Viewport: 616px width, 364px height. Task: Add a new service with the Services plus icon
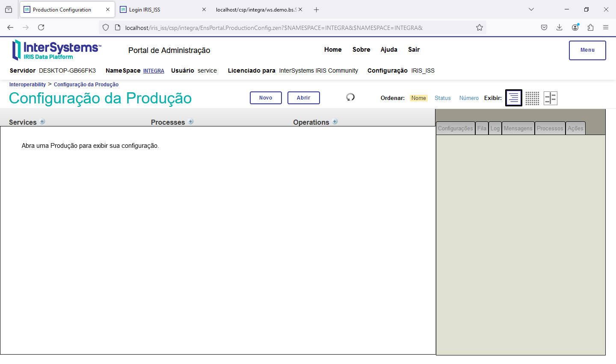(42, 122)
